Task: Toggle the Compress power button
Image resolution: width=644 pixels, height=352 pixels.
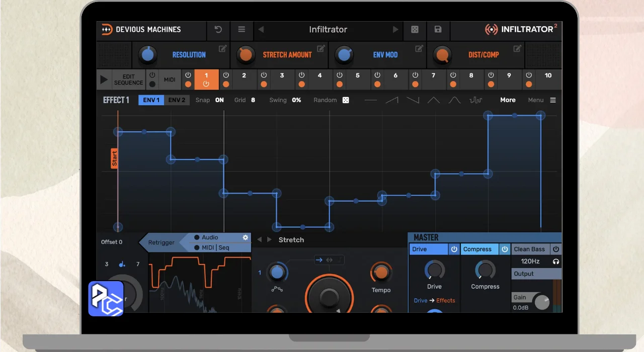Action: (x=505, y=249)
